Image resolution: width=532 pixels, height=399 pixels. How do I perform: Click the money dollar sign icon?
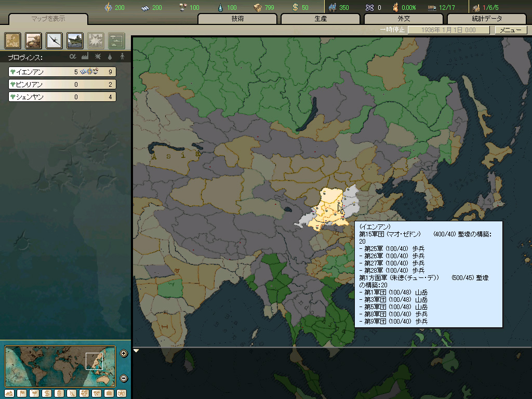coord(295,7)
